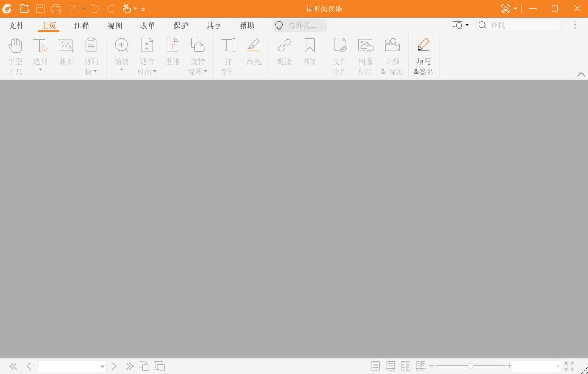The height and width of the screenshot is (374, 588).
Task: Click the Bookmark tool (书签)
Action: coord(310,52)
